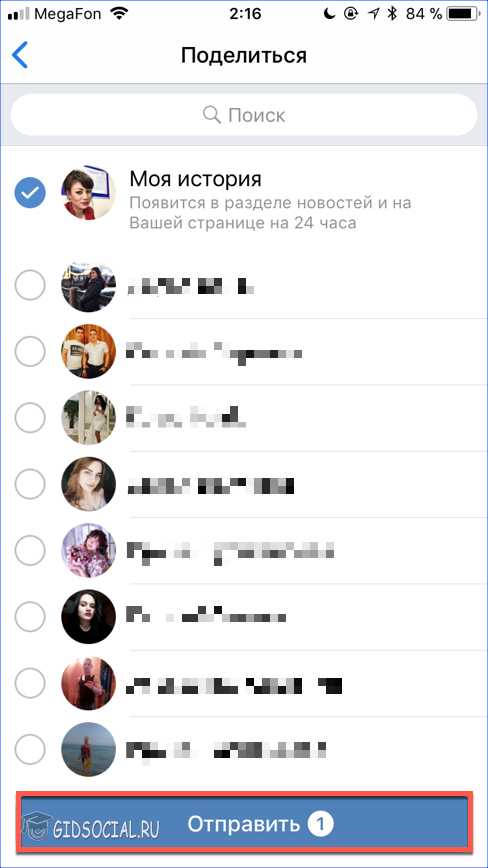
Task: Tap the Bluetooth status icon
Action: click(x=392, y=14)
